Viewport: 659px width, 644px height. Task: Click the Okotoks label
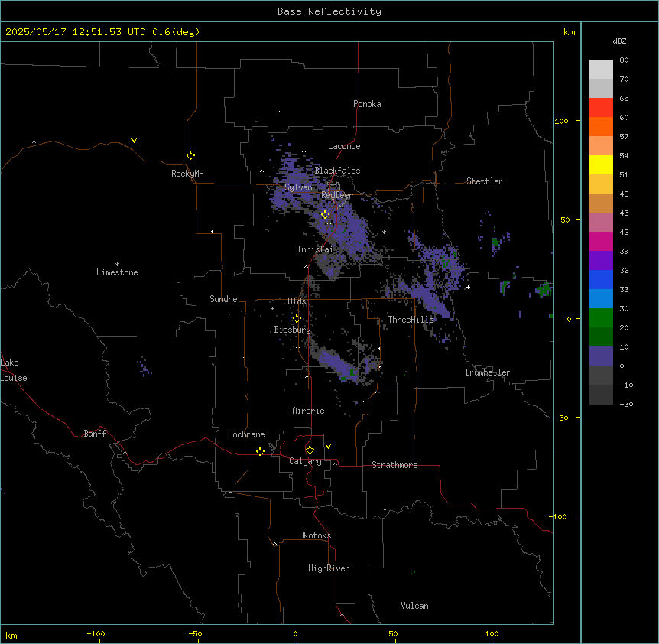(315, 535)
